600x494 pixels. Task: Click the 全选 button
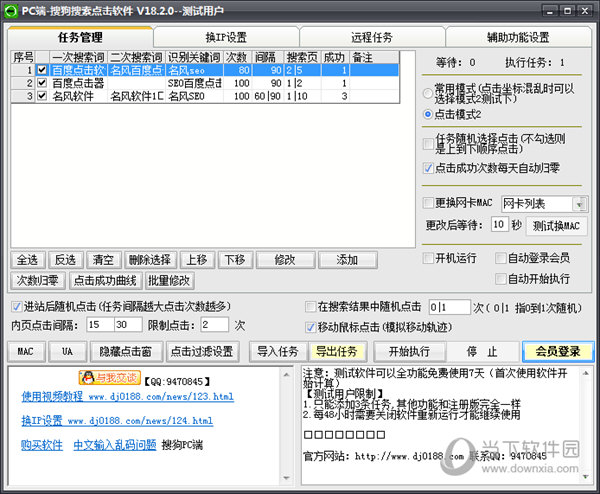(27, 260)
